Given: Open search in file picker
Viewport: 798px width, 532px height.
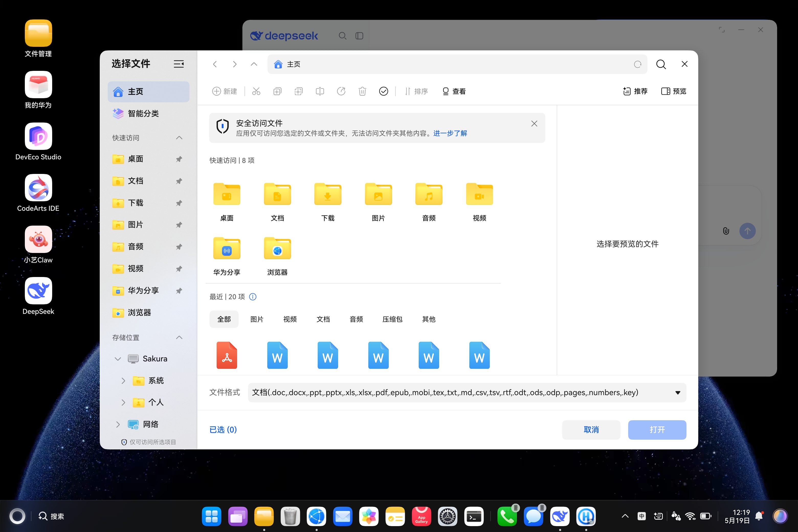Looking at the screenshot, I should (661, 64).
